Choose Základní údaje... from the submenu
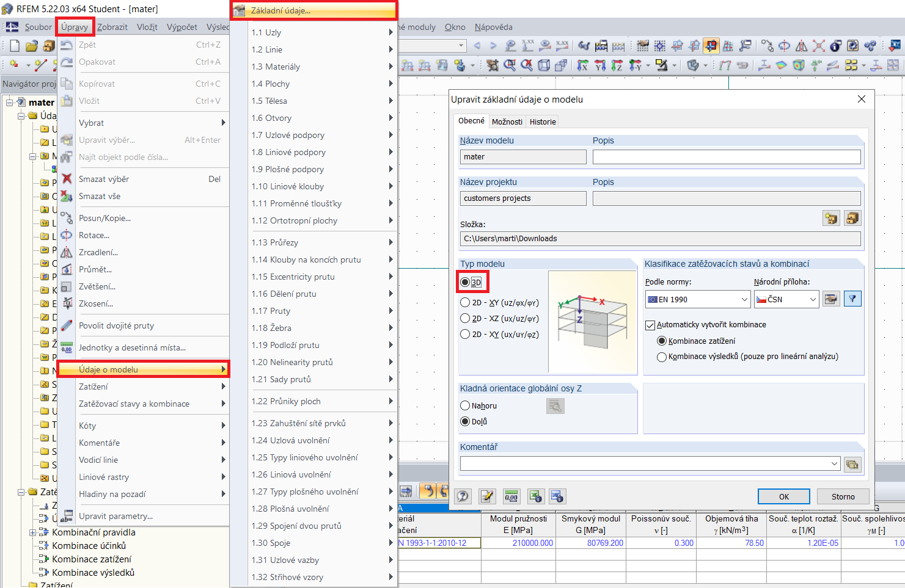 point(314,10)
